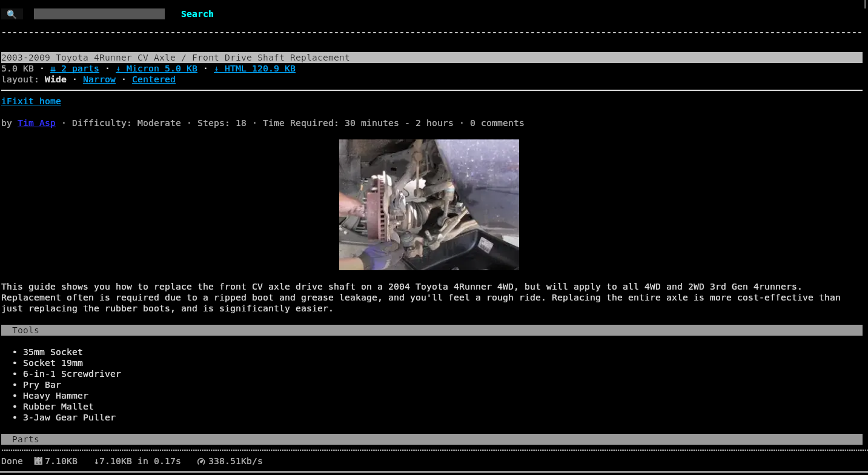Image resolution: width=868 pixels, height=475 pixels.
Task: Click the Tools section header
Action: tap(432, 330)
